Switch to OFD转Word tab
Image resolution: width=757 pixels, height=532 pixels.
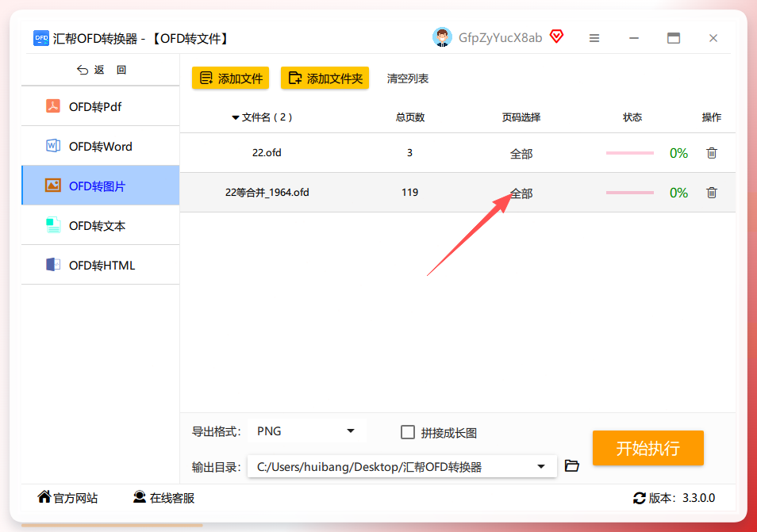(x=101, y=146)
